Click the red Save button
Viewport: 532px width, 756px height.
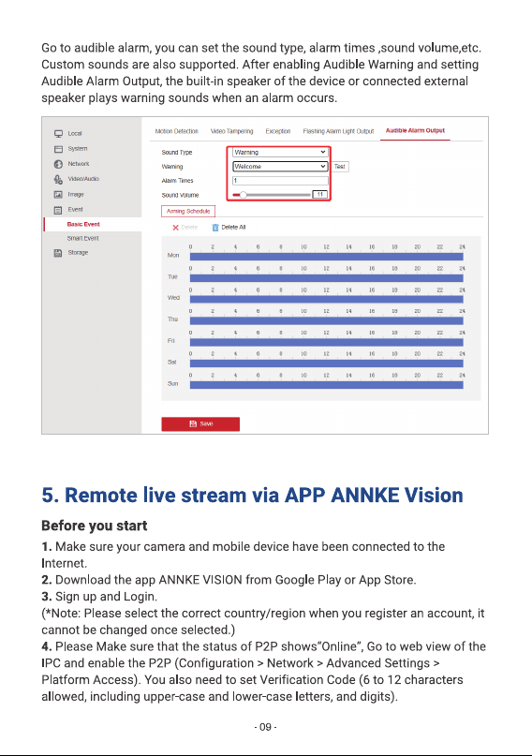click(x=200, y=423)
